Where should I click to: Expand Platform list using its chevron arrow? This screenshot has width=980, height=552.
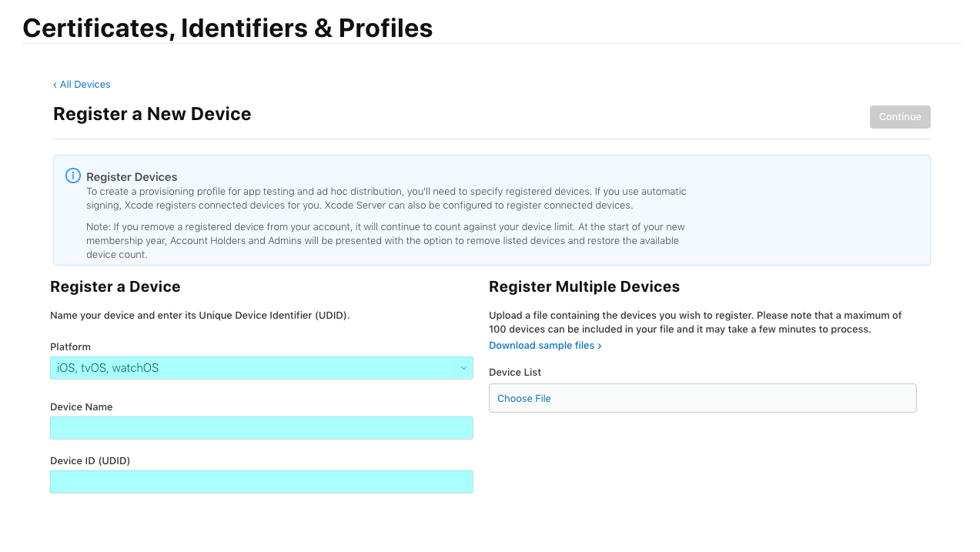click(x=463, y=368)
